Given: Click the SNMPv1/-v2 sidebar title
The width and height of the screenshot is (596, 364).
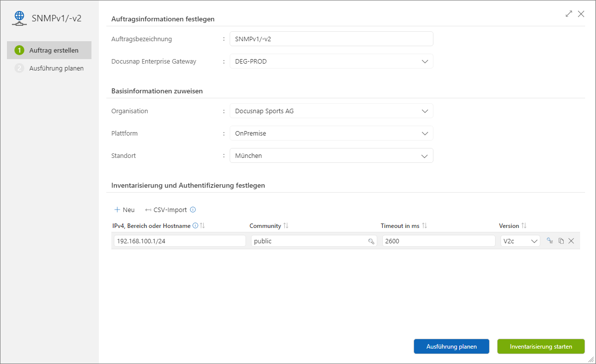Looking at the screenshot, I should [56, 18].
